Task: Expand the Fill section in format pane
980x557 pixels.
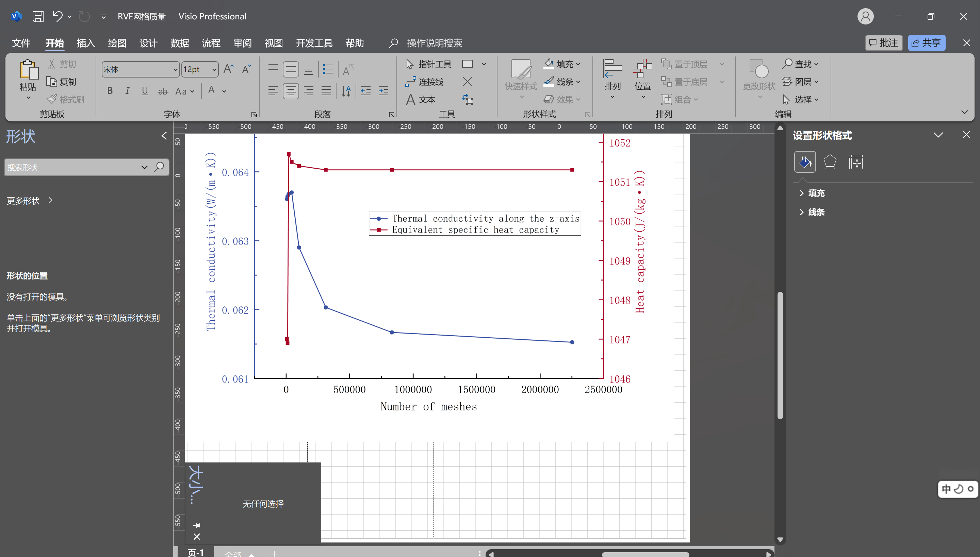Action: [815, 193]
